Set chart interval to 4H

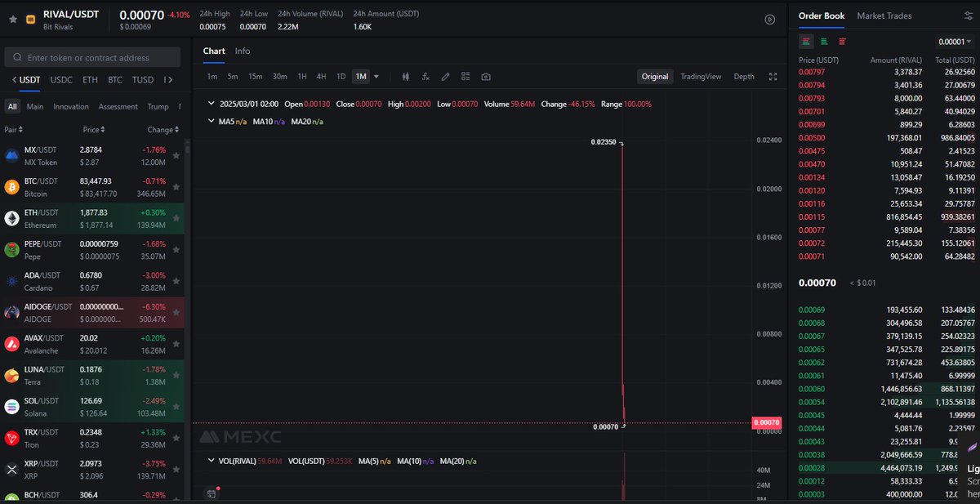point(321,77)
